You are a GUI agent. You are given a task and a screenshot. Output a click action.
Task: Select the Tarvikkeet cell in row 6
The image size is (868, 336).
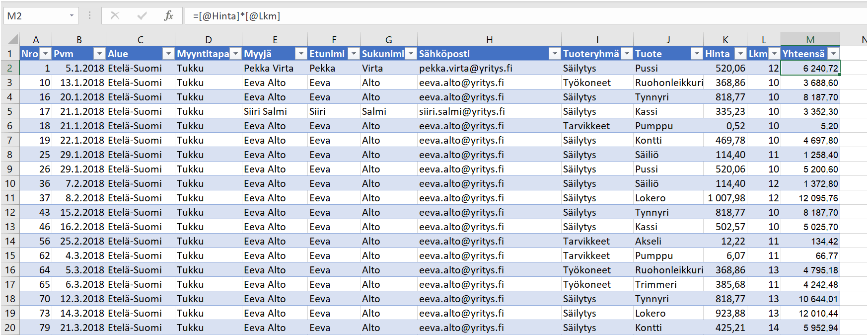(x=597, y=126)
